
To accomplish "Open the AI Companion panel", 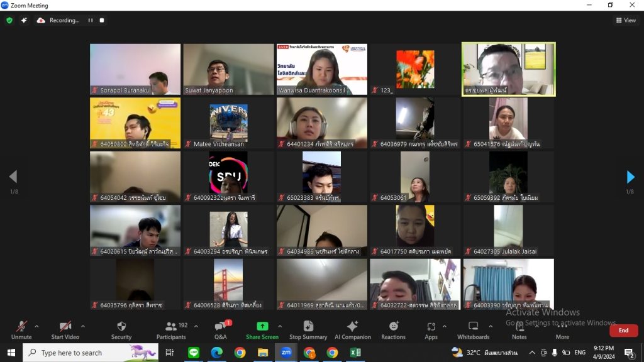I will tap(352, 331).
